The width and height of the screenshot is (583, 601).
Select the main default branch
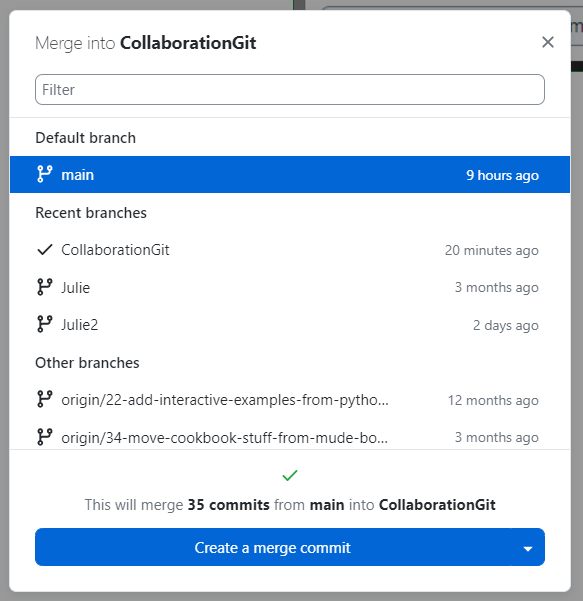point(290,174)
